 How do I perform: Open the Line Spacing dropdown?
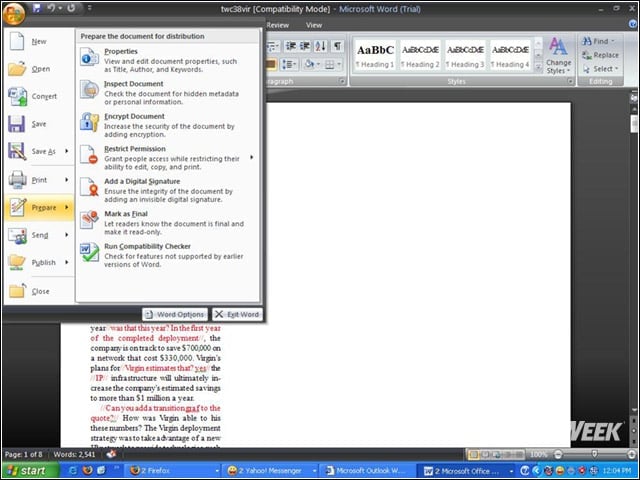coord(289,64)
